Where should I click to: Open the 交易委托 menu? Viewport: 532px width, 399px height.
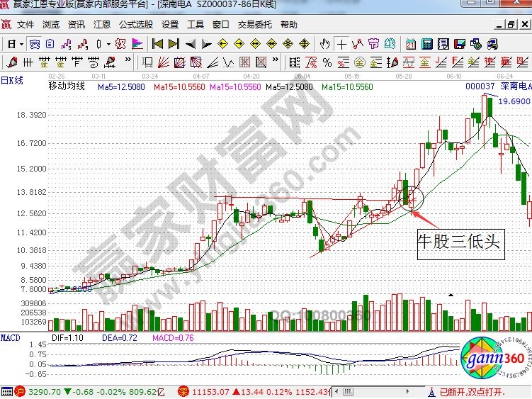252,24
